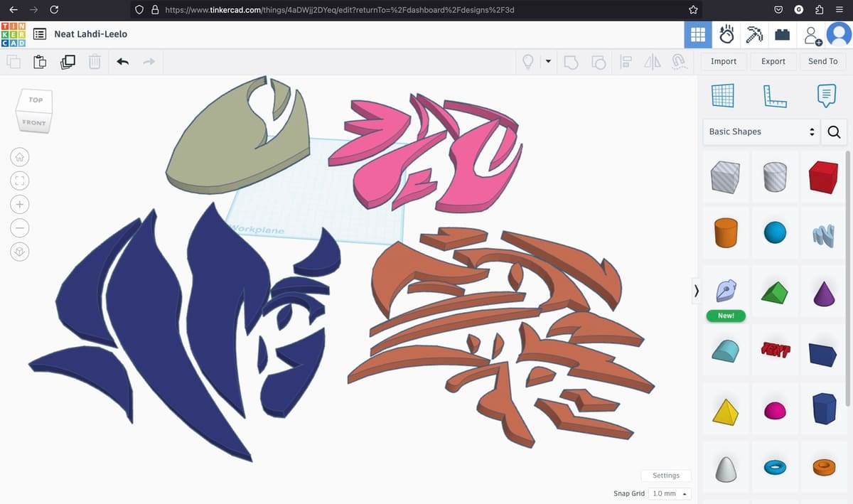Open Blocks mode pickaxe icon
This screenshot has height=504, width=853.
click(753, 34)
